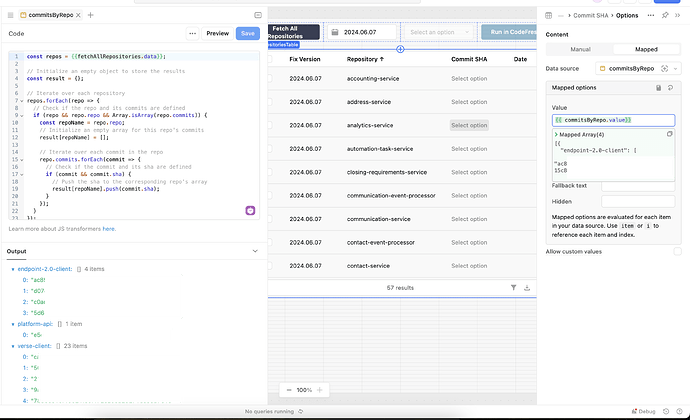Open the JS transformers 'here' link
Image resolution: width=690 pixels, height=420 pixels.
108,229
